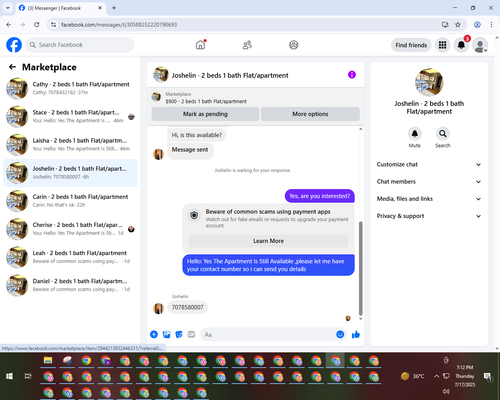
Task: Go back using the Marketplace arrow
Action: 12,67
